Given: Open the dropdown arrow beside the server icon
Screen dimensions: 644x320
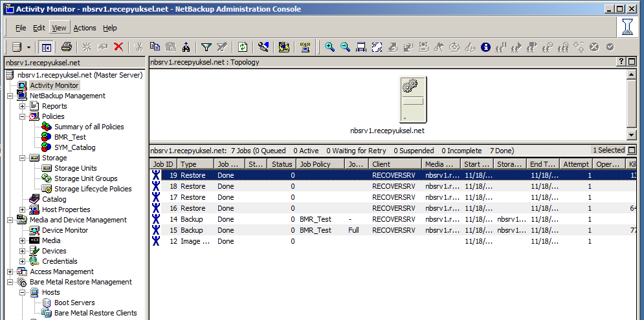Looking at the screenshot, I should pos(28,48).
